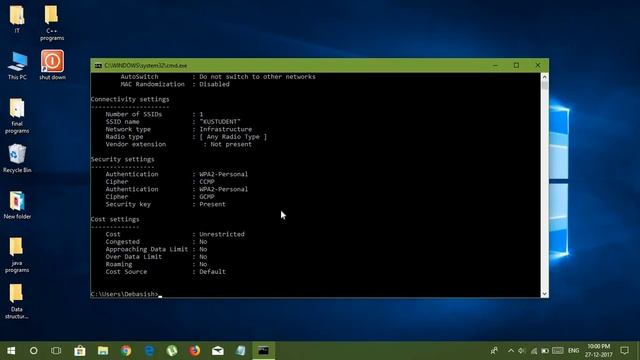This screenshot has height=360, width=640.
Task: Close the Command Prompt window
Action: pyautogui.click(x=538, y=65)
